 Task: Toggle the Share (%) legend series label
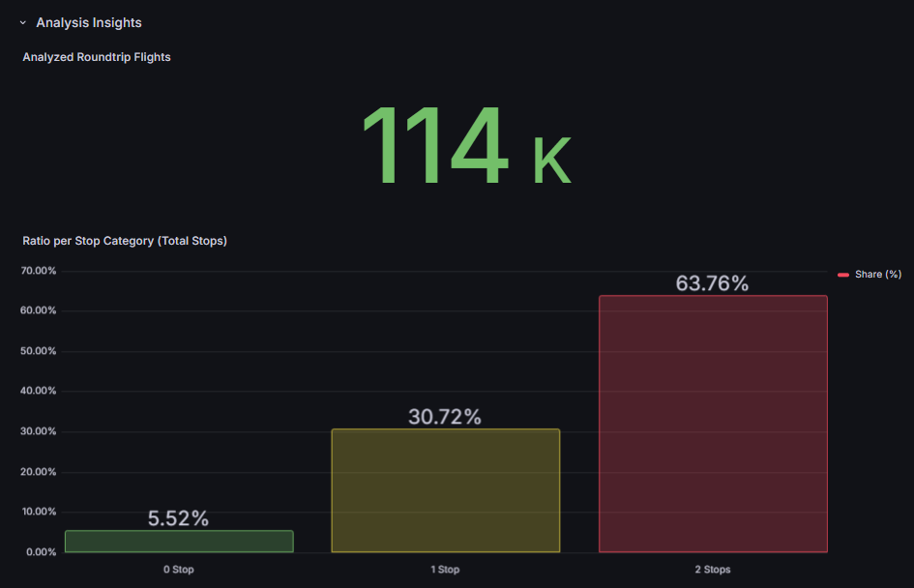[878, 275]
